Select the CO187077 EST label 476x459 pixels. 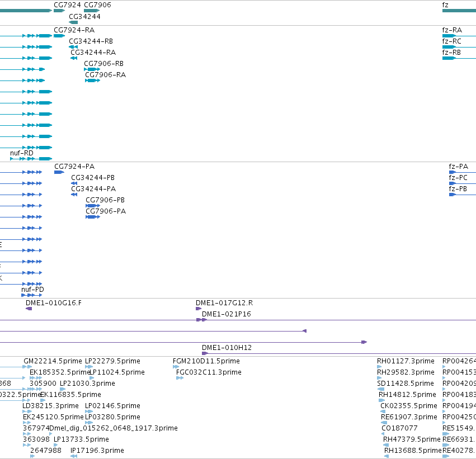pyautogui.click(x=399, y=428)
